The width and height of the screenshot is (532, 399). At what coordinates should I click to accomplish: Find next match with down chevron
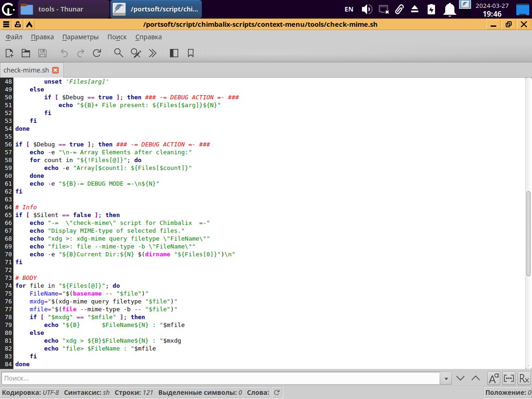click(x=460, y=378)
